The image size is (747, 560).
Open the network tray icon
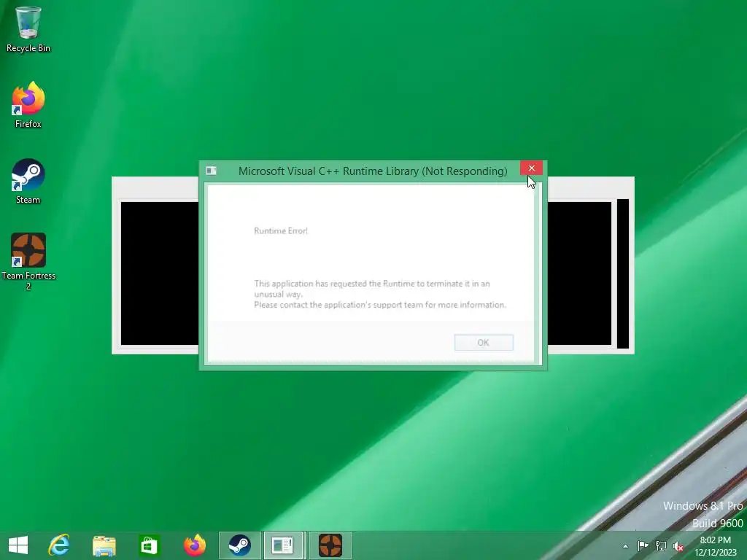661,545
